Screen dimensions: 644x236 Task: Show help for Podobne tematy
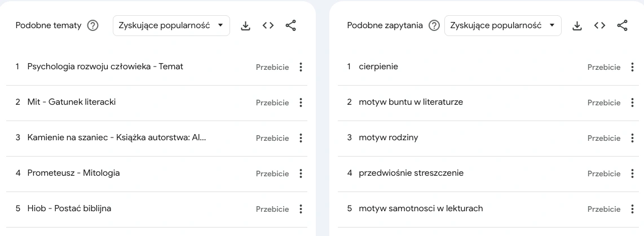click(x=93, y=26)
